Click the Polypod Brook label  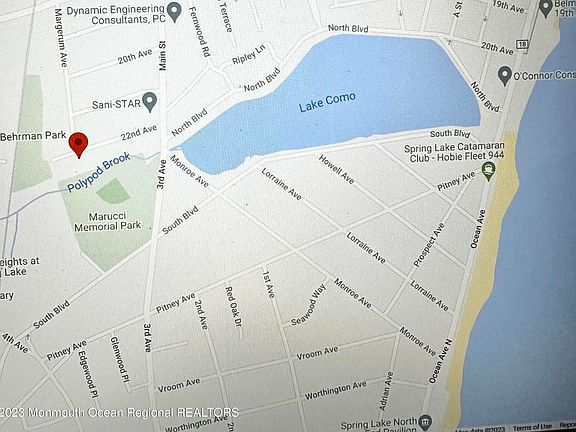(x=98, y=172)
